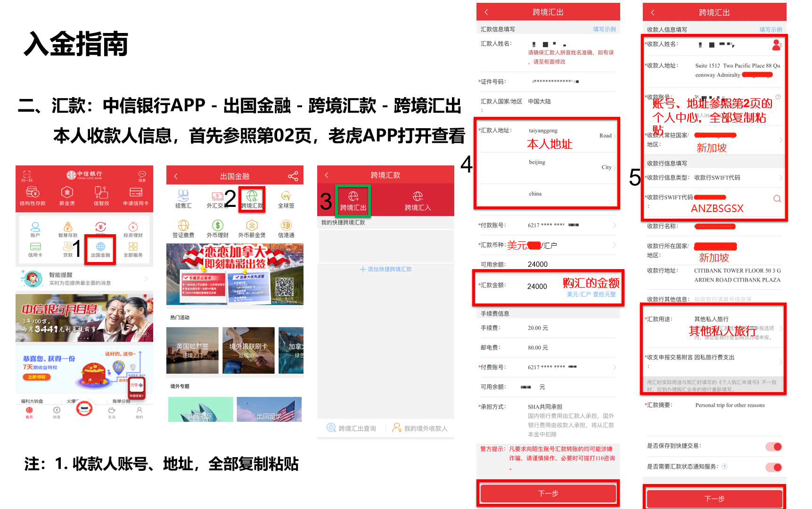Open the 英国如意签 activity thumbnail

coord(192,350)
